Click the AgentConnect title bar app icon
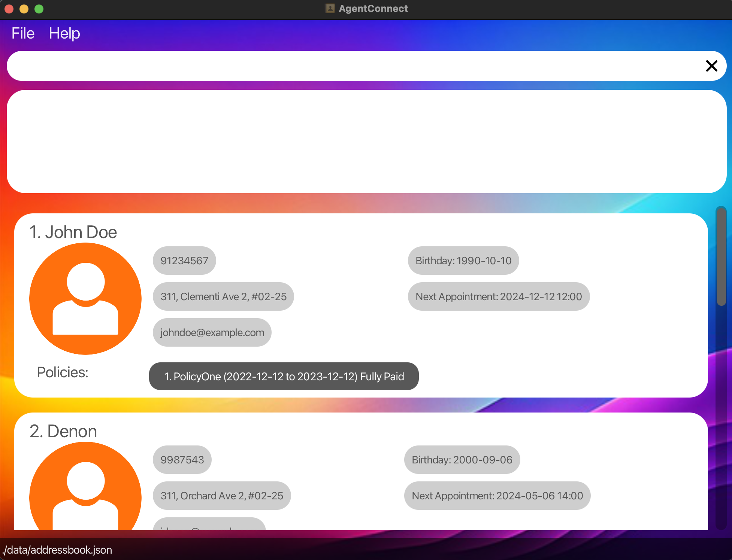 330,8
